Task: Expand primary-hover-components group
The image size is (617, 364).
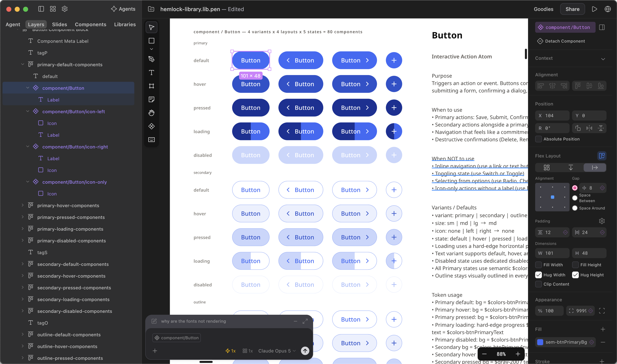Action: tap(23, 205)
